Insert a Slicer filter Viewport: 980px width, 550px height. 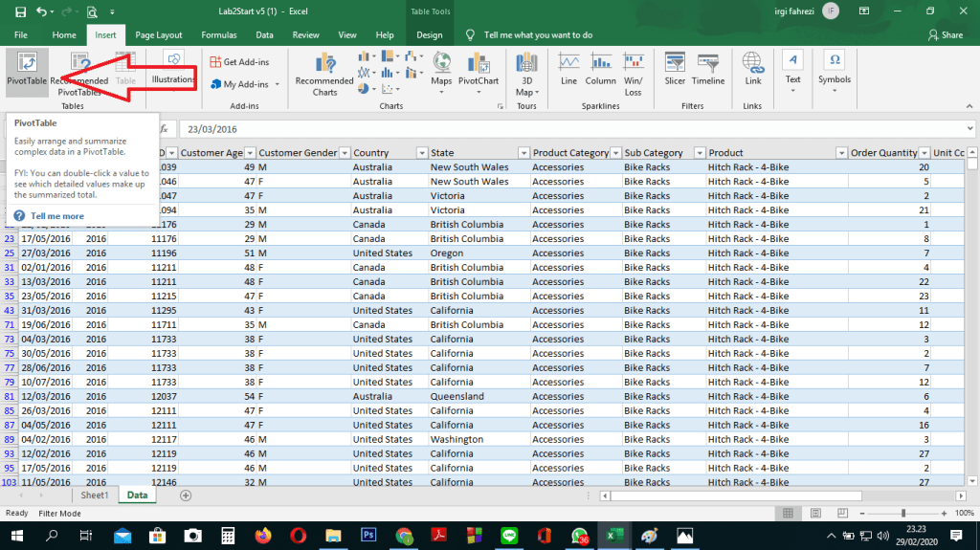675,69
